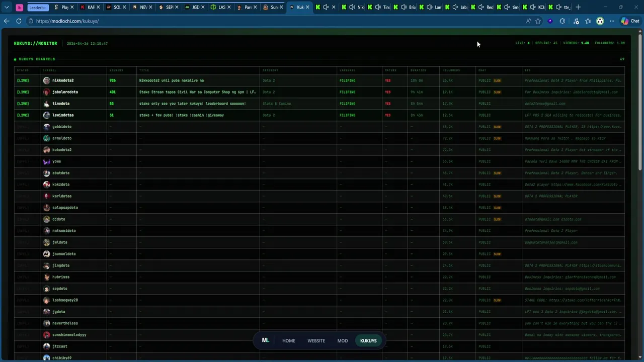The image size is (644, 362).
Task: Open lewisdotaa channel name
Action: [x=63, y=115]
